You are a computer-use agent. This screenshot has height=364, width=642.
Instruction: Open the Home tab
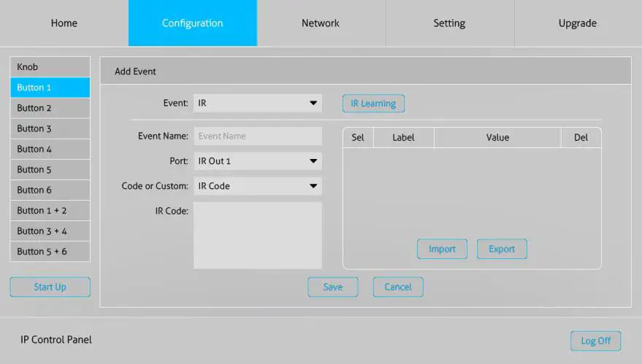pos(64,23)
